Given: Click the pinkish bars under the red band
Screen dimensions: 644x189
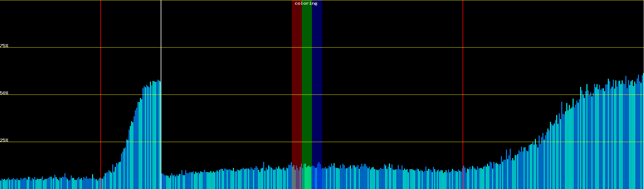Looking at the screenshot, I should pos(297,178).
